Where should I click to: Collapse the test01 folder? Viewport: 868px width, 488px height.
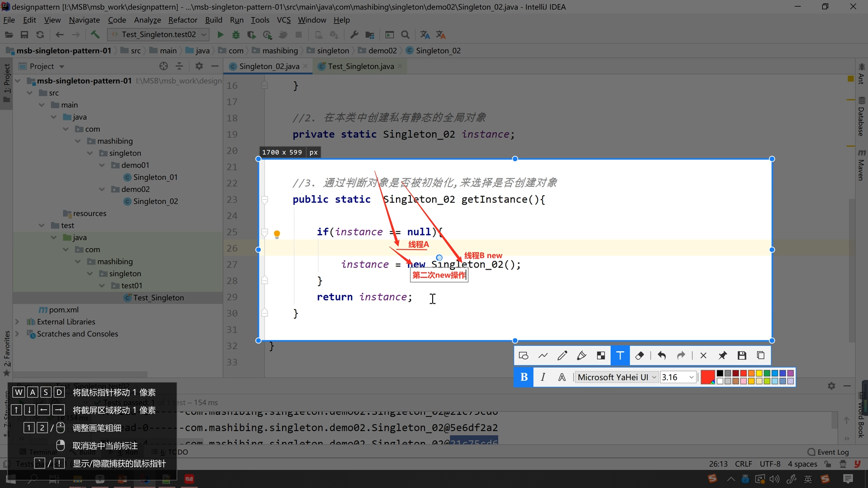(x=102, y=286)
